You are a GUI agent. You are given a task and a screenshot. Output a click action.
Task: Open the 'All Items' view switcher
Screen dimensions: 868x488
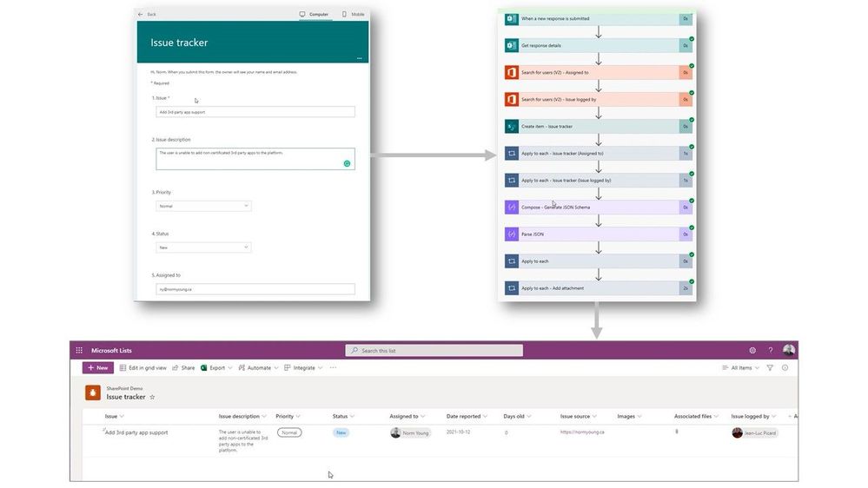[x=740, y=367]
